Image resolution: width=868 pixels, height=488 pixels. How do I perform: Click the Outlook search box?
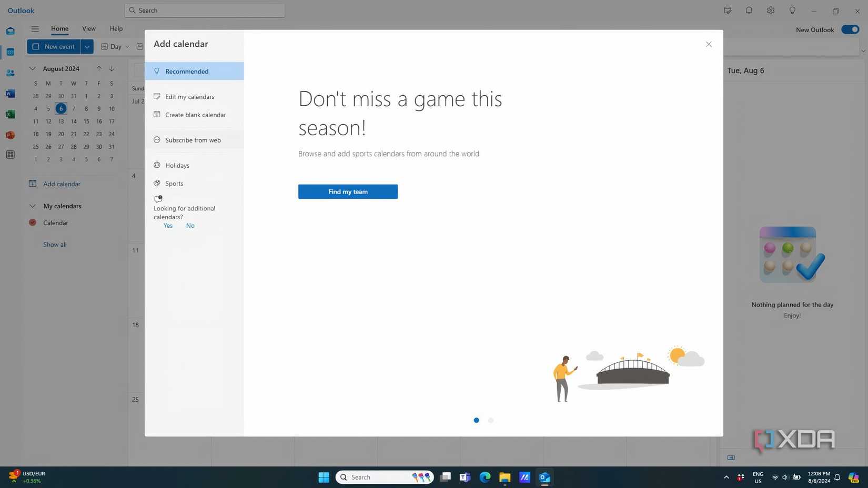205,11
